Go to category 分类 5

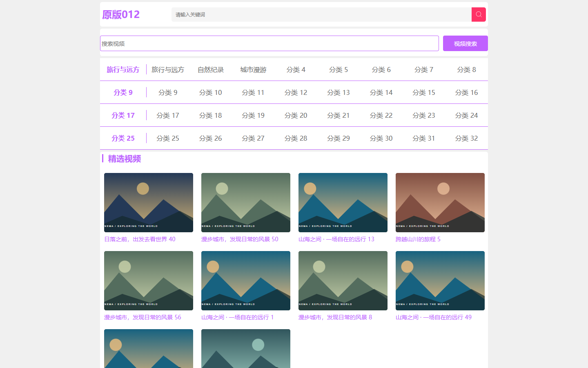(339, 70)
